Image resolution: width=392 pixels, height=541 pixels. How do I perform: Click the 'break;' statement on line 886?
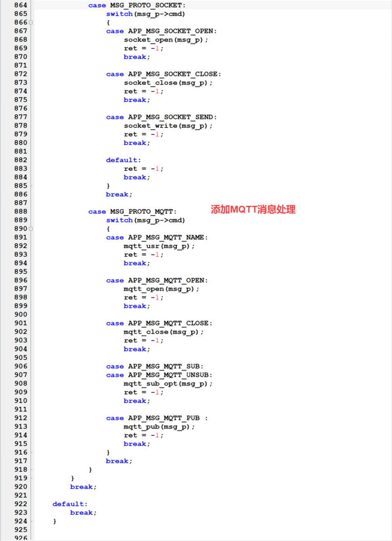click(x=119, y=194)
